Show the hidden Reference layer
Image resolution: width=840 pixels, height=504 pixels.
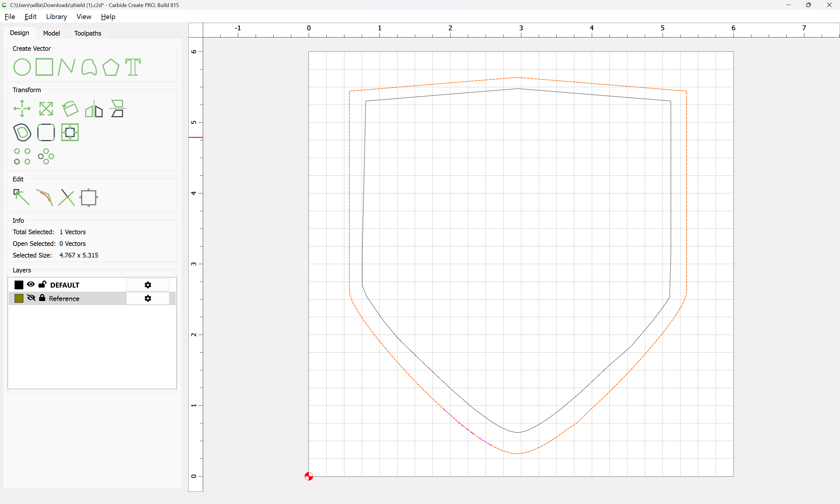tap(31, 298)
